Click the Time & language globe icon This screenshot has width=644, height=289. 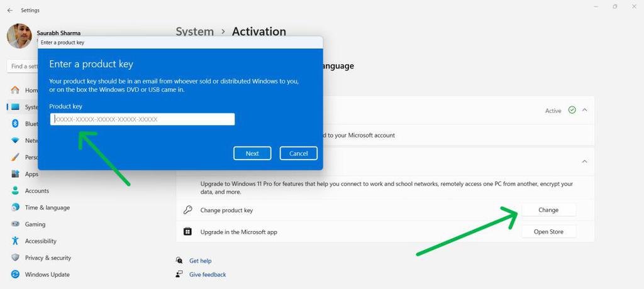click(15, 207)
